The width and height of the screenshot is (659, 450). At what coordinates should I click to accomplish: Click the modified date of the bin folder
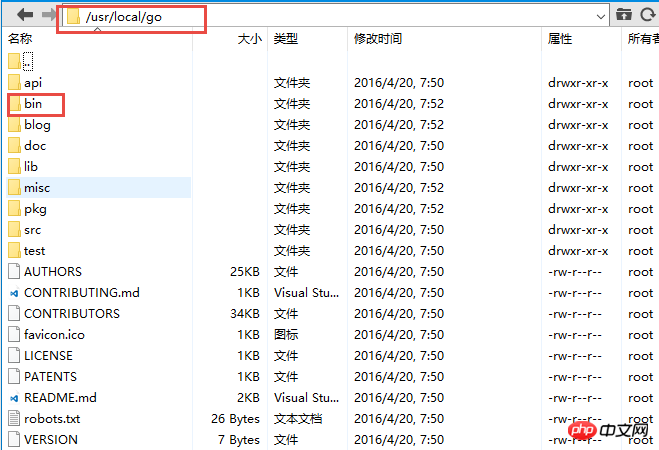pos(399,104)
